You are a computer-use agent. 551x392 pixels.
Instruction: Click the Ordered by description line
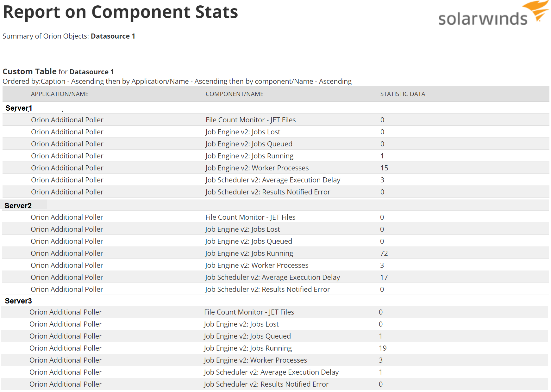point(177,82)
